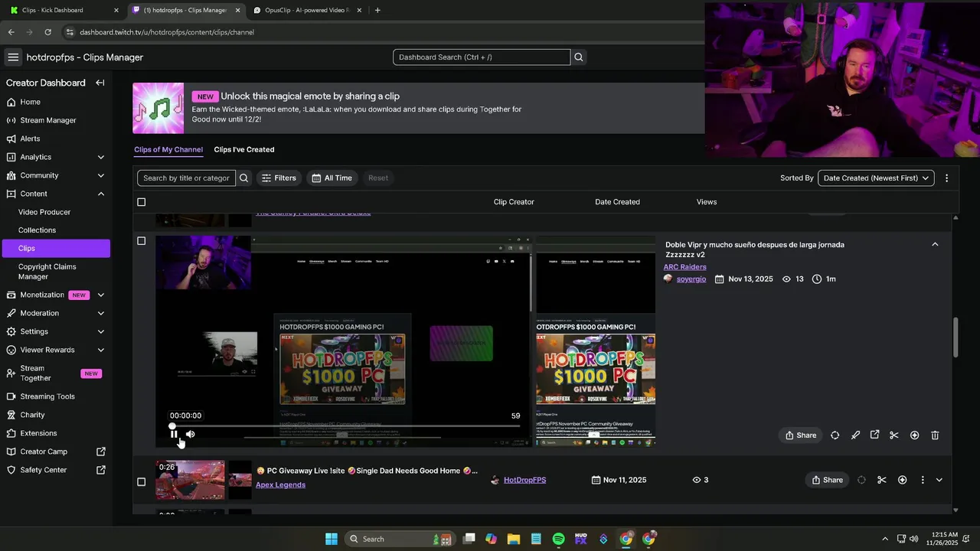Delete the expanded clip with trash icon
The height and width of the screenshot is (551, 980).
click(x=935, y=435)
